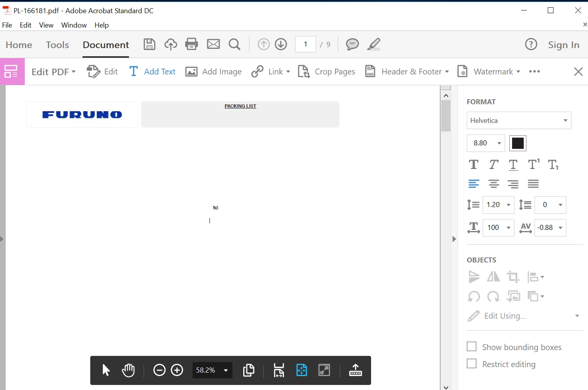
Task: Click the Add Text button
Action: pyautogui.click(x=152, y=72)
